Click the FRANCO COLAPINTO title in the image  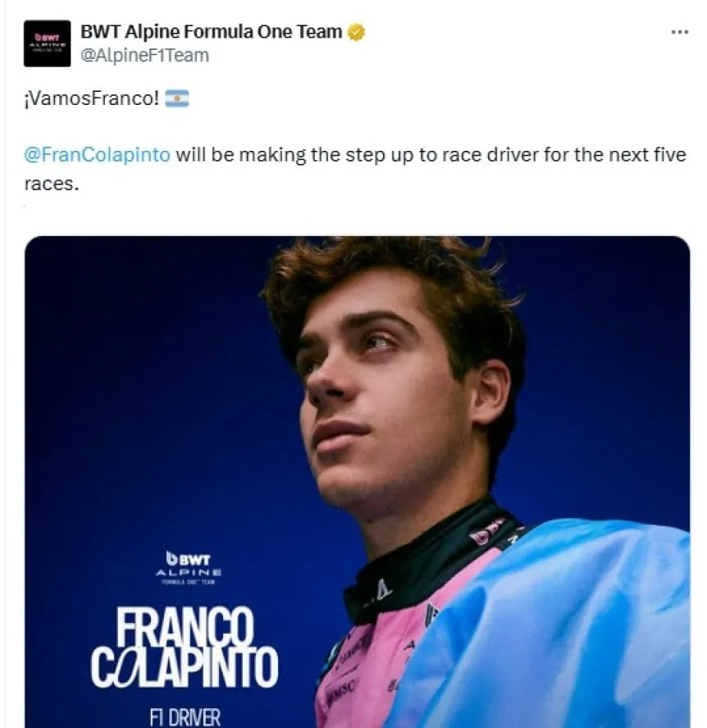pos(185,648)
